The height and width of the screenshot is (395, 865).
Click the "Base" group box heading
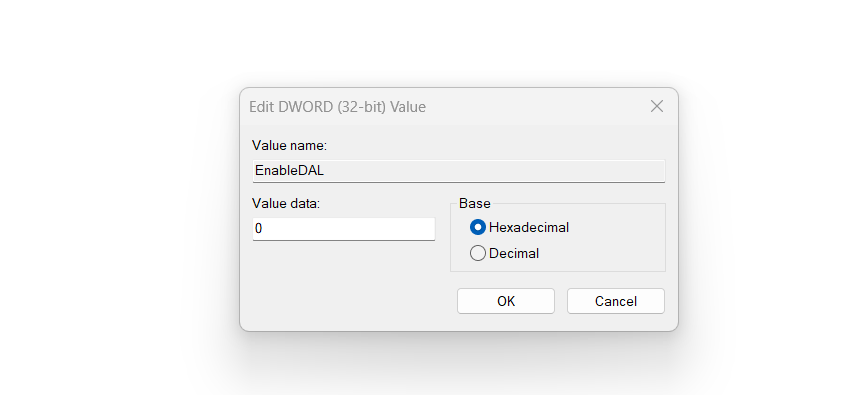[x=475, y=204]
